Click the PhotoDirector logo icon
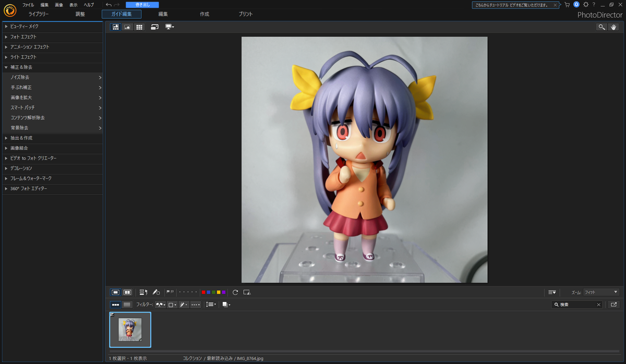 [x=10, y=10]
